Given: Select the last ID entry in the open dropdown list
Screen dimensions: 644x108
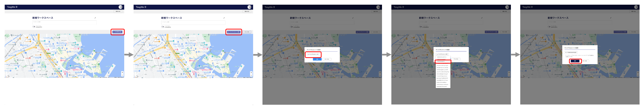Looking at the screenshot, I should tap(442, 86).
